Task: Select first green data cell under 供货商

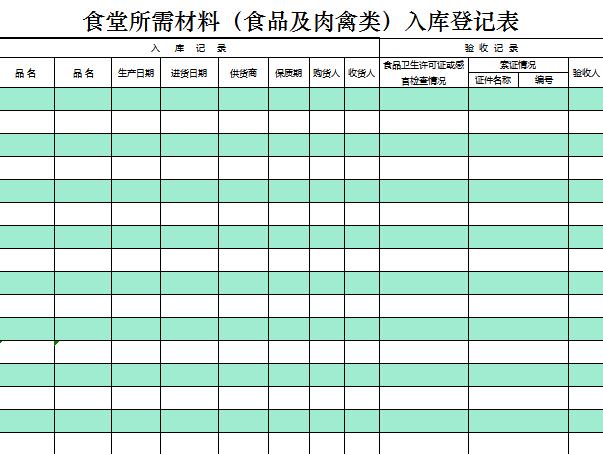Action: [x=243, y=98]
